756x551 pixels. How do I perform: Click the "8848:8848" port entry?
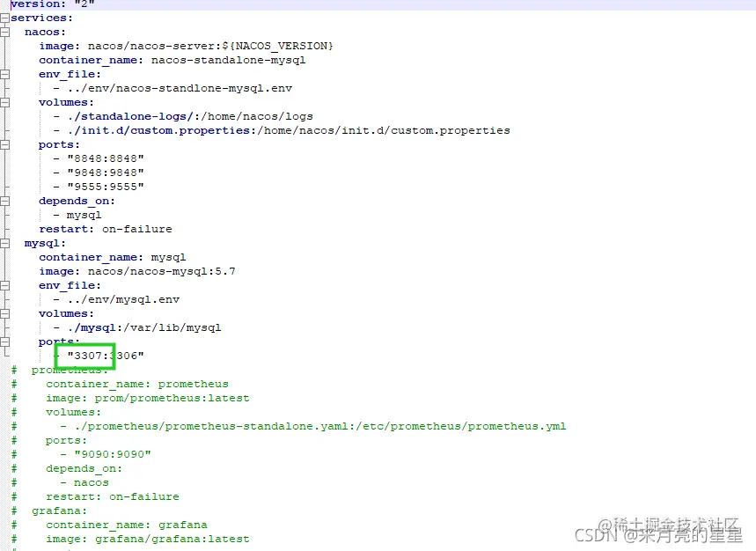106,158
